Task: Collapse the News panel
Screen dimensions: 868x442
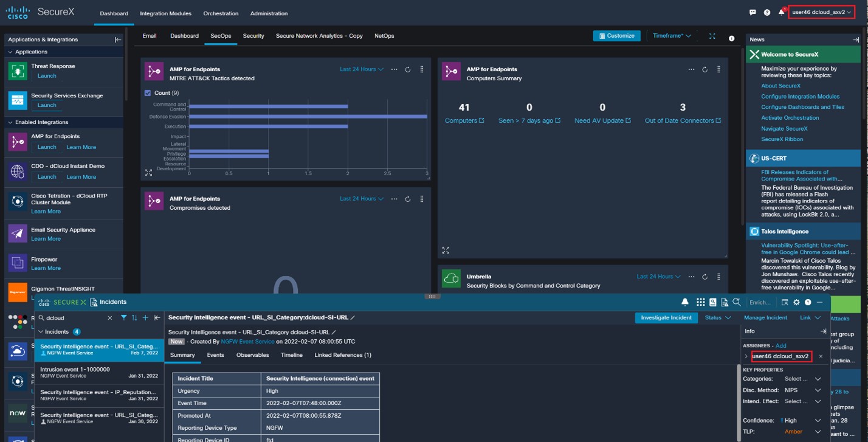Action: (x=856, y=40)
